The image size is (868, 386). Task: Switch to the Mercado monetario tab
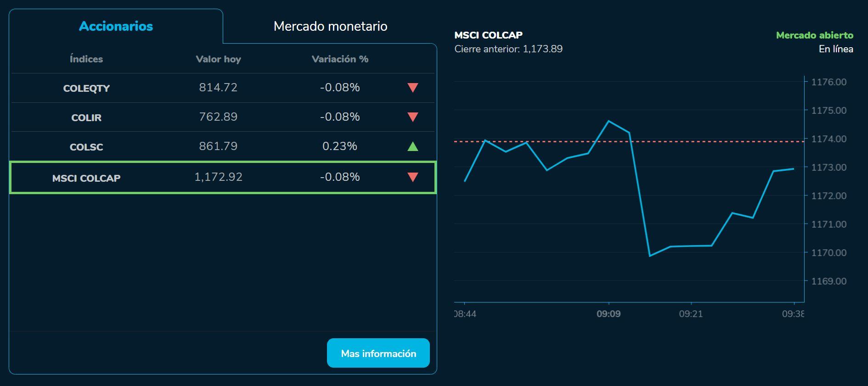[x=331, y=26]
